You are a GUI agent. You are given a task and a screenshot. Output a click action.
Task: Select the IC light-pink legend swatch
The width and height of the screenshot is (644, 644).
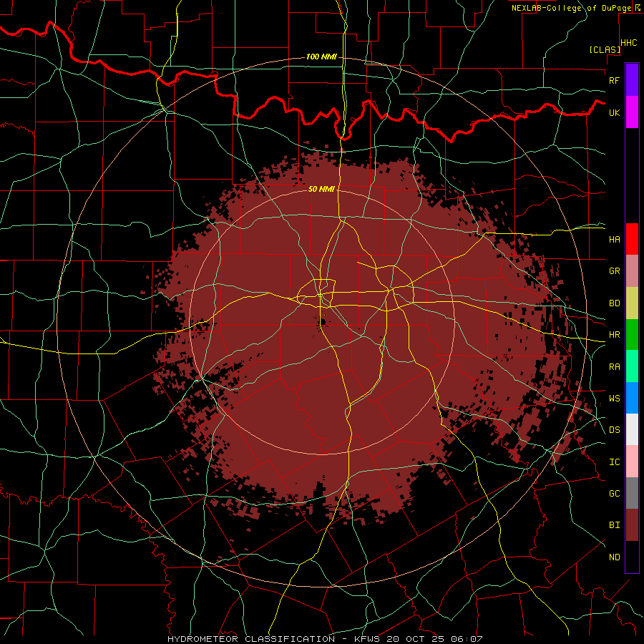coord(632,462)
